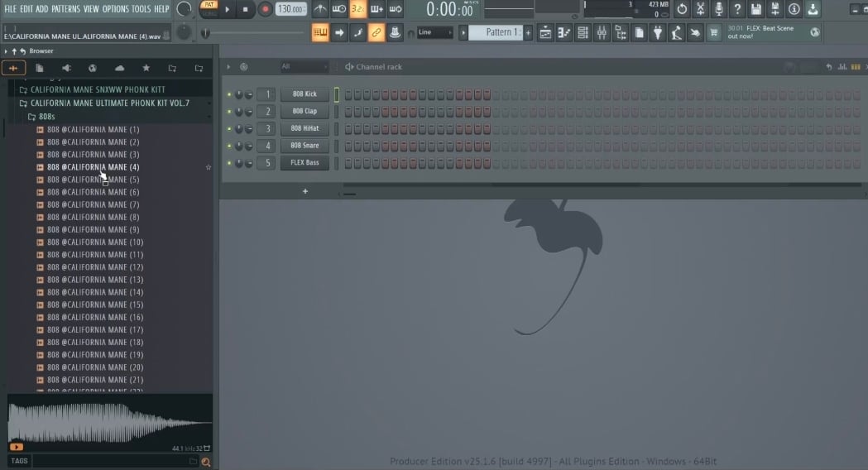Viewport: 868px width, 470px height.
Task: Open the mixer icon
Action: coord(602,32)
